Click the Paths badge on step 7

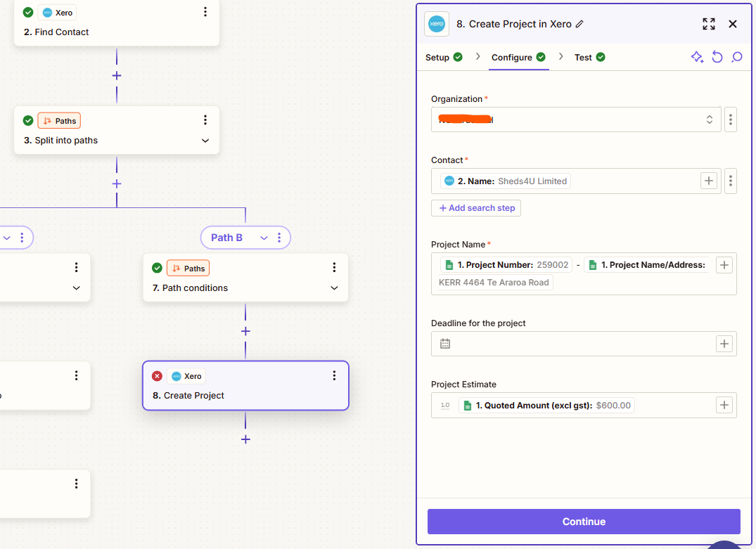(x=188, y=268)
